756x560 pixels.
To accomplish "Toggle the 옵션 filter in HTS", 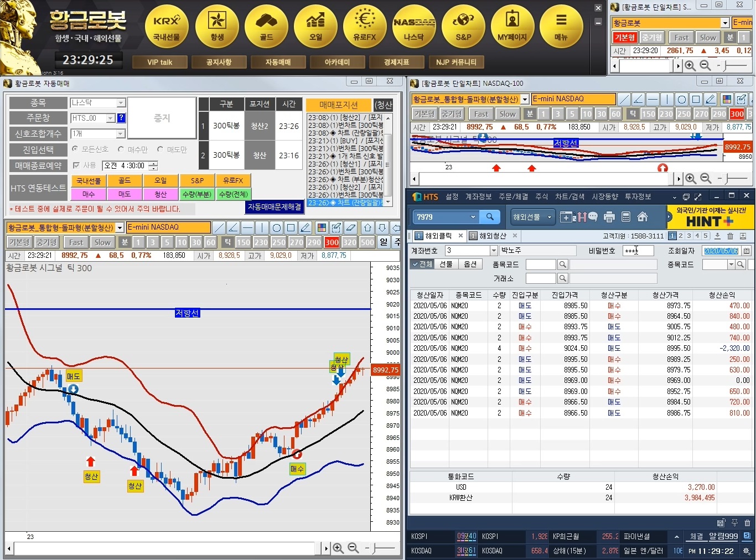I will [470, 265].
